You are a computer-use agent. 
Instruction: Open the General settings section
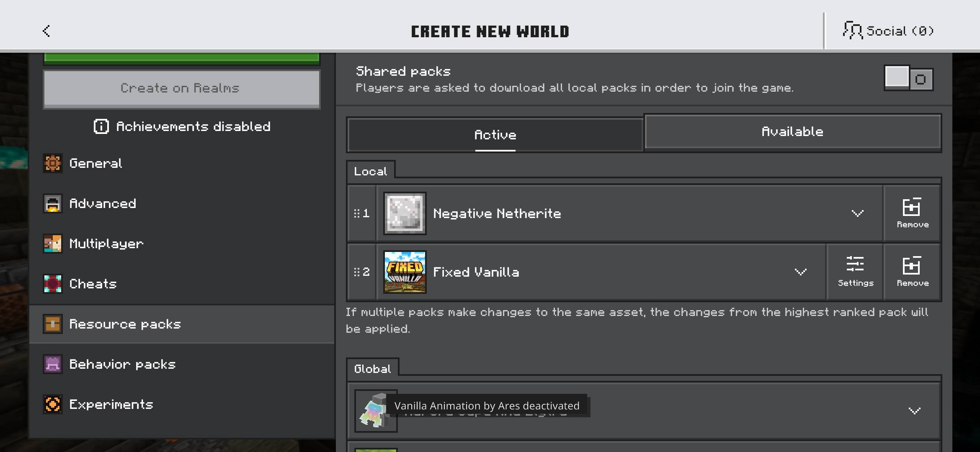tap(182, 163)
